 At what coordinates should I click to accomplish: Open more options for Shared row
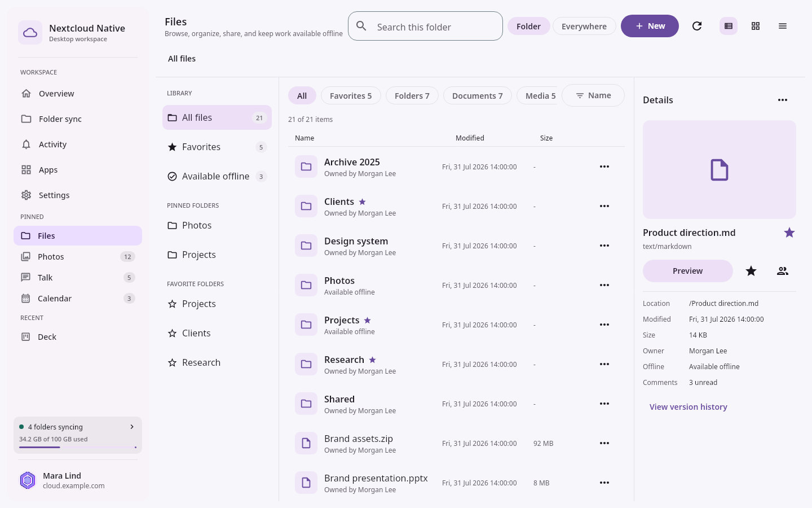coord(604,404)
